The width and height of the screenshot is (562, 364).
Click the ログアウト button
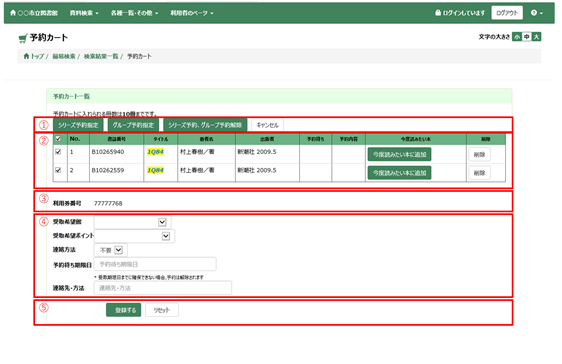(x=507, y=13)
